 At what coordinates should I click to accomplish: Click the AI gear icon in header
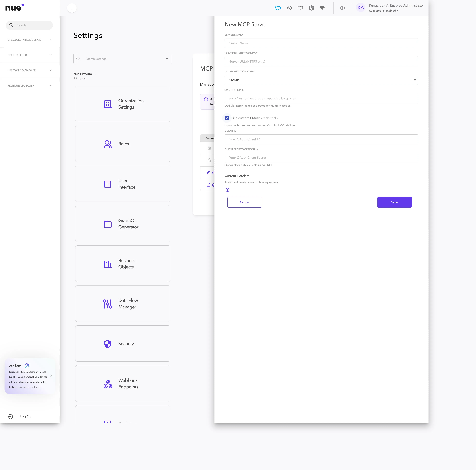coord(311,8)
